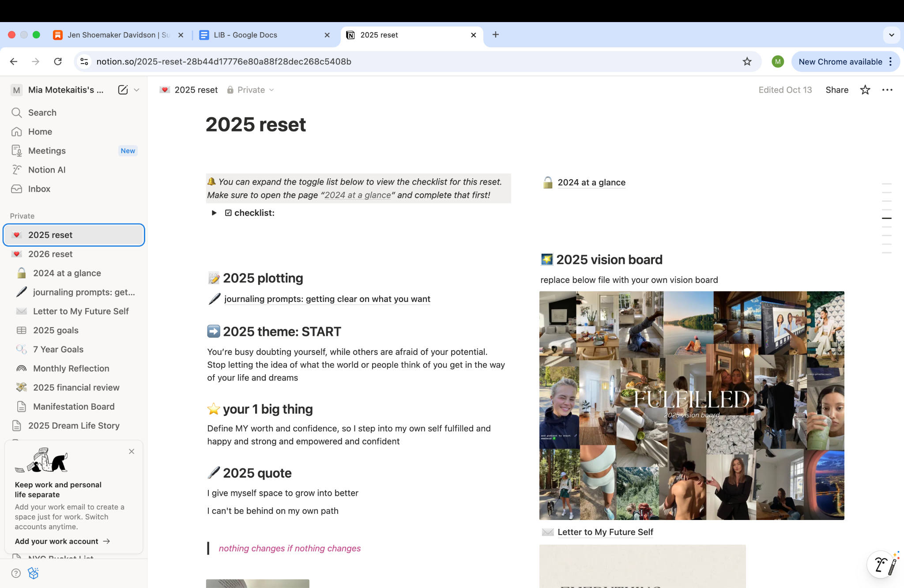Click the new page compose icon

coord(123,90)
